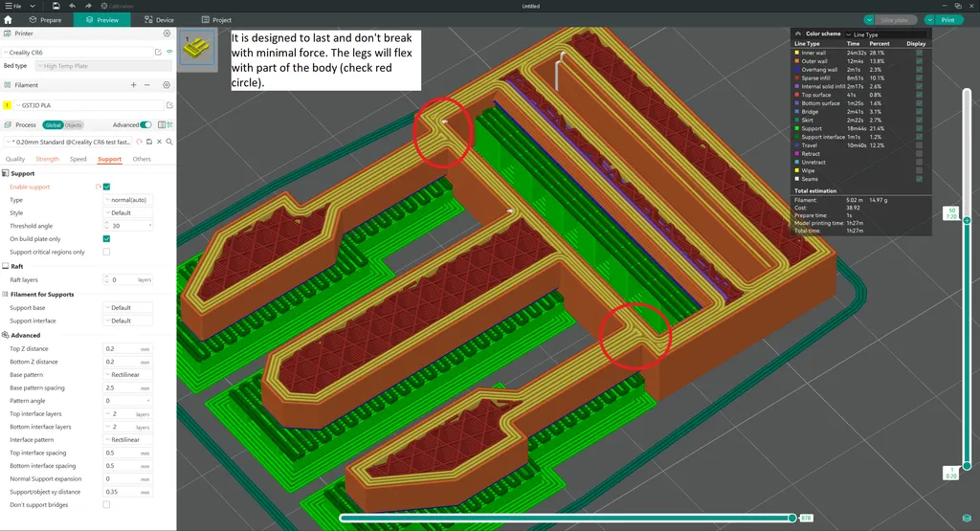Open the Device tab
This screenshot has width=980, height=531.
160,20
